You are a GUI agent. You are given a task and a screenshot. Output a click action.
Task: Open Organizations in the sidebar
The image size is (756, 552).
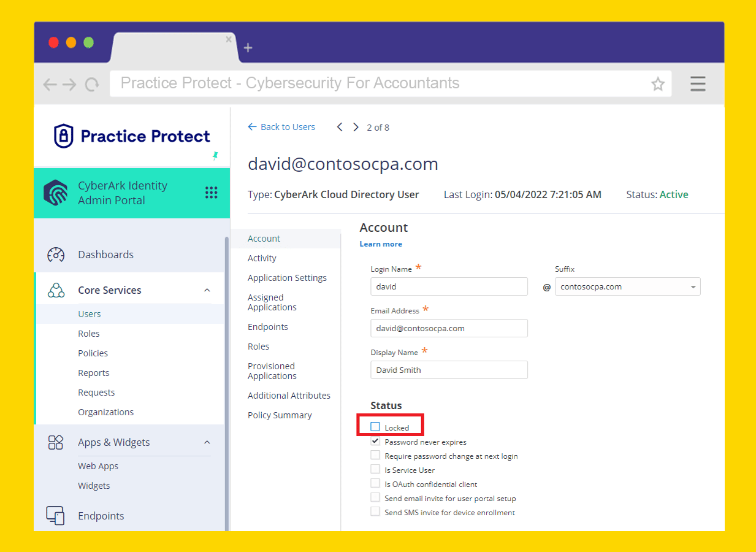105,412
